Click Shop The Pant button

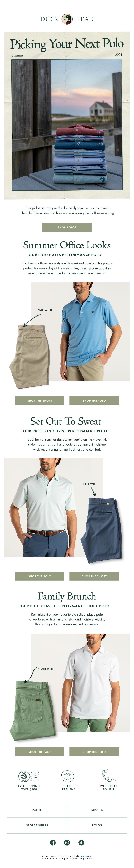(39, 751)
